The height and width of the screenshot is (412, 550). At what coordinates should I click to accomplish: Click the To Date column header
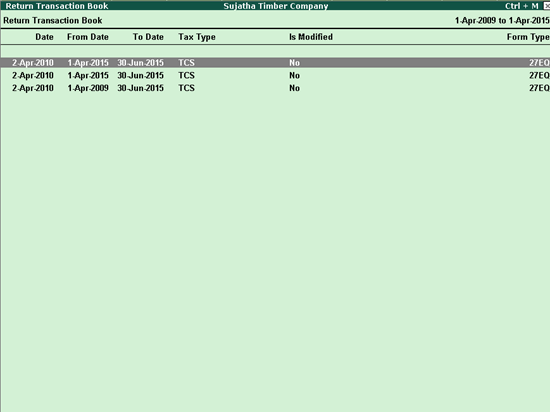[x=148, y=37]
